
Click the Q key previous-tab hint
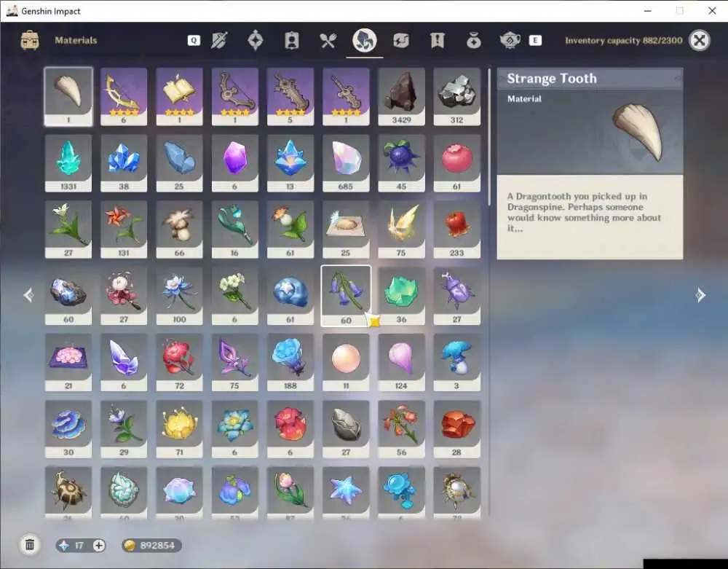(194, 40)
